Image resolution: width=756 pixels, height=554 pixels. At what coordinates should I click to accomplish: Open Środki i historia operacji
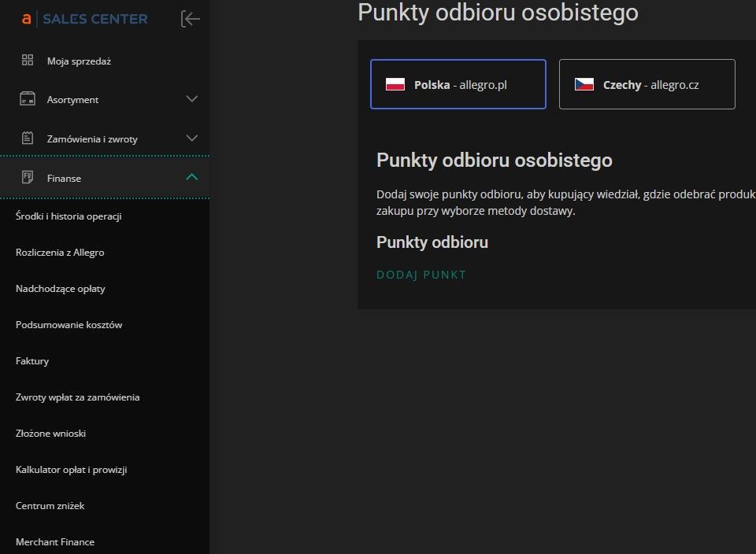69,216
